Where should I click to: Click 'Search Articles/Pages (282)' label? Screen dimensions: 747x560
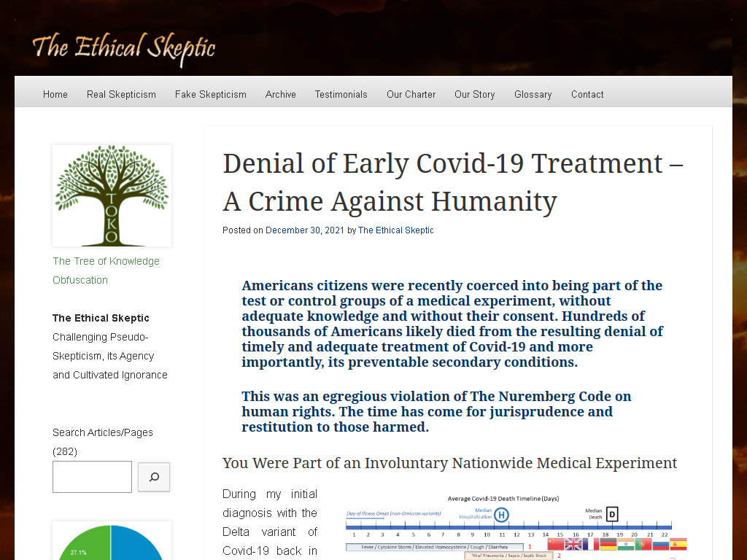pyautogui.click(x=103, y=442)
